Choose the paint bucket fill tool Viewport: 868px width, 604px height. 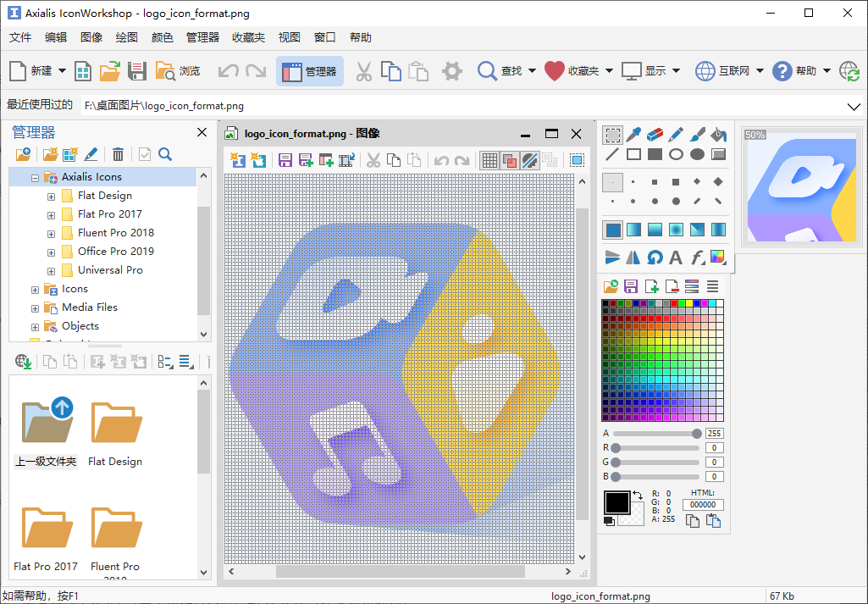718,135
